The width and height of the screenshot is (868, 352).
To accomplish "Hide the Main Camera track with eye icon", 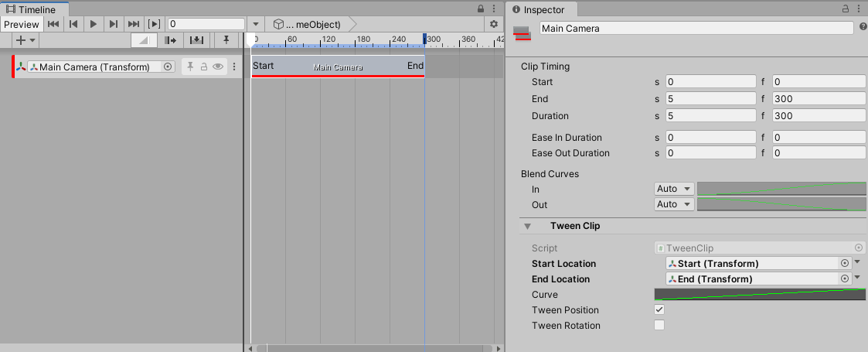I will click(x=218, y=67).
